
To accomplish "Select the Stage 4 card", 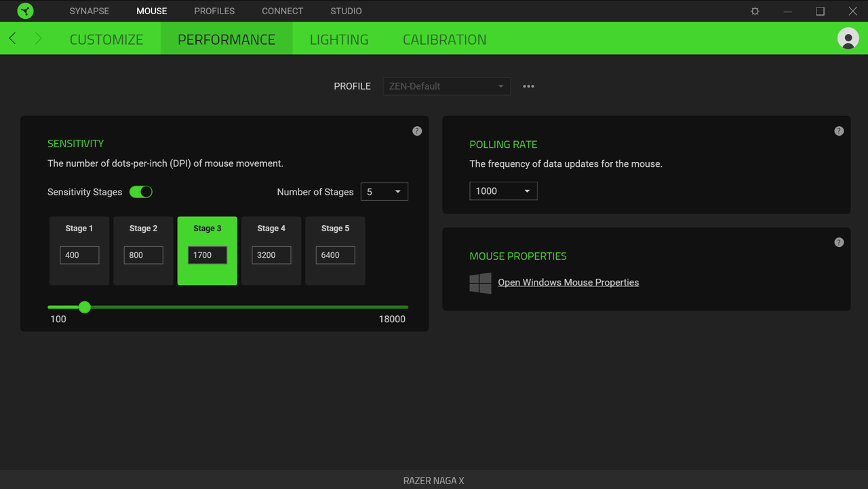I will pyautogui.click(x=271, y=251).
